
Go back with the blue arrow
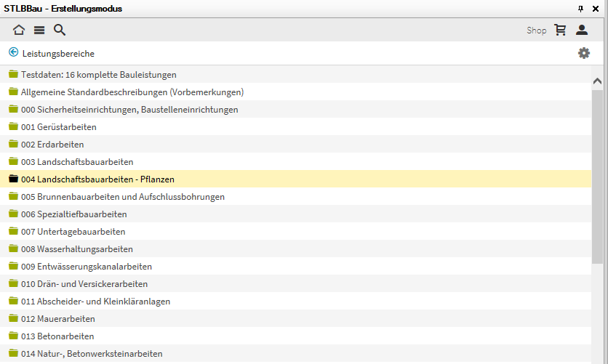(14, 52)
